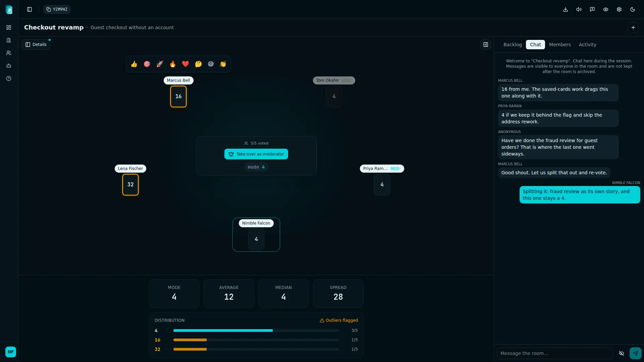The height and width of the screenshot is (362, 644).
Task: Open the help question-mark icon
Action: 9,78
